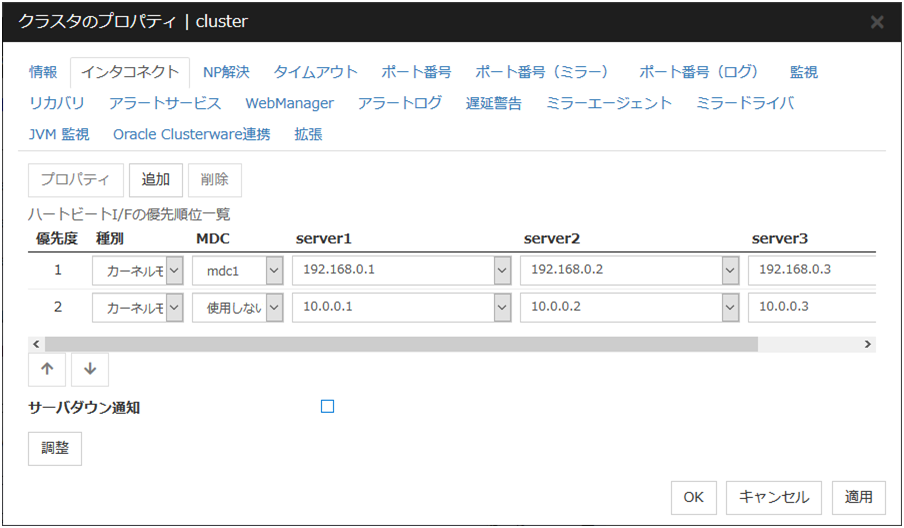Click the 適用 button

tap(858, 496)
